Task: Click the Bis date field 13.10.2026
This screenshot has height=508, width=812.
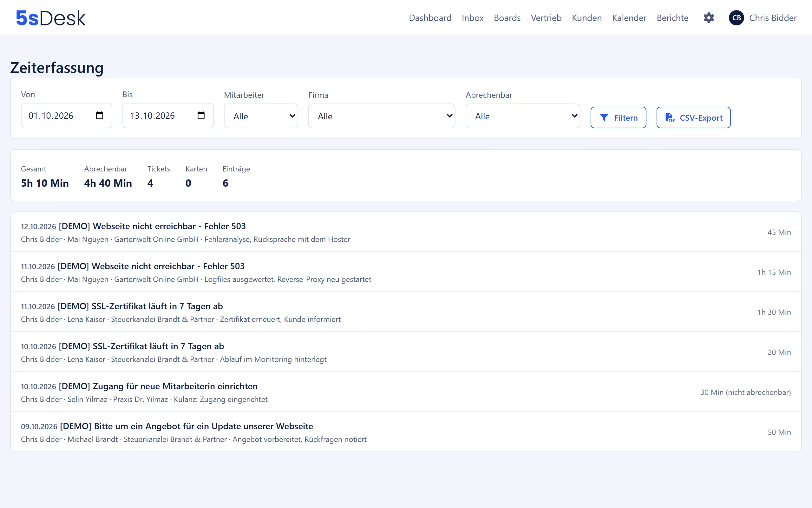Action: [168, 116]
